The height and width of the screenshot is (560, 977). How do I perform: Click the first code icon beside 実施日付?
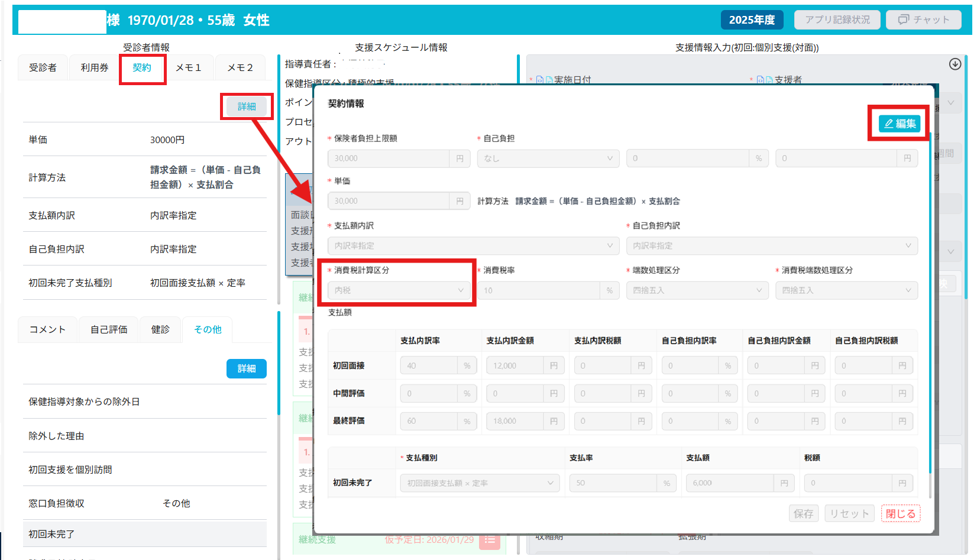pyautogui.click(x=539, y=80)
